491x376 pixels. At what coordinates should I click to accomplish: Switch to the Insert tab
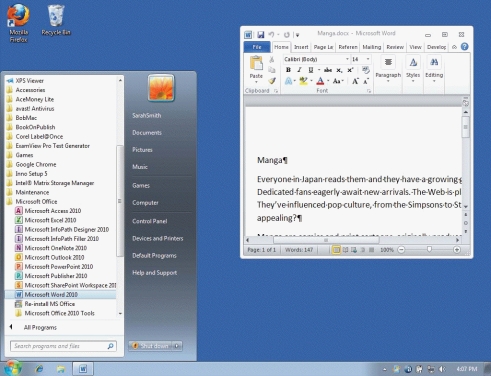[x=301, y=47]
